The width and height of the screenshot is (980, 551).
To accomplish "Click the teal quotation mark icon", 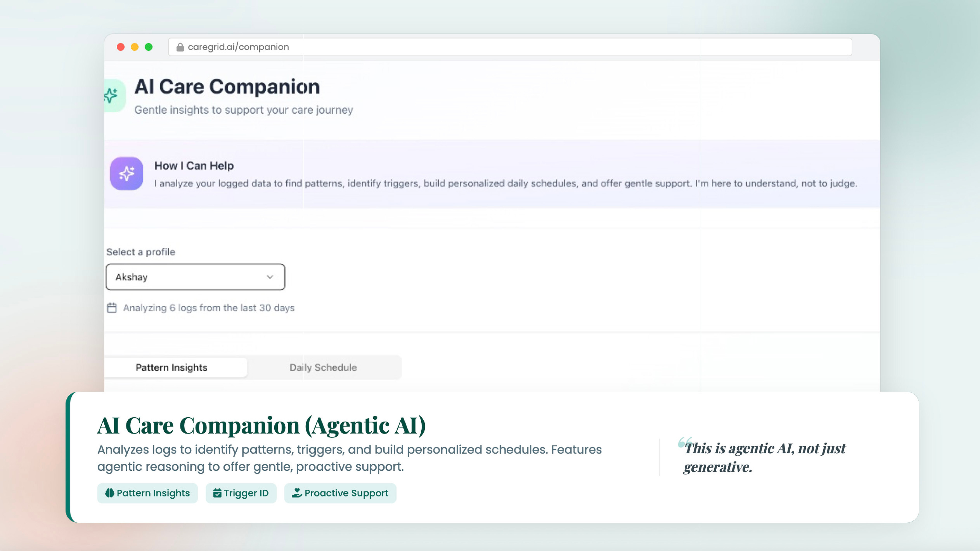I will 684,443.
